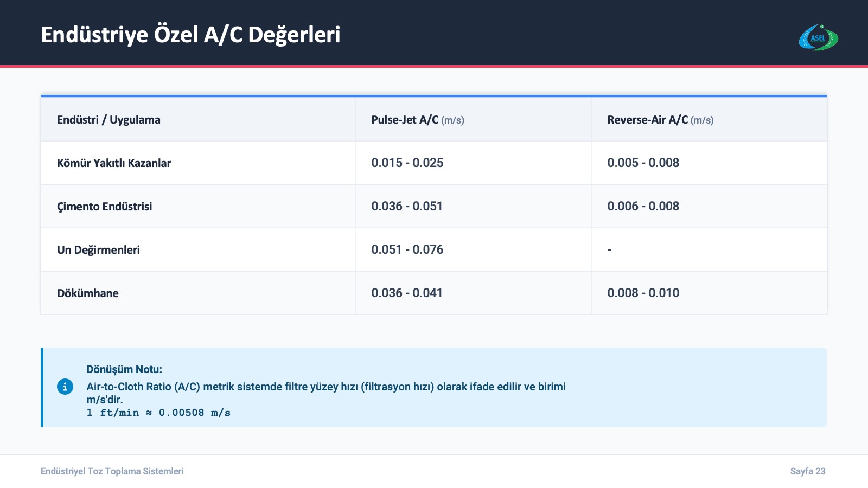Click the 0.036 - 0.041 cell
Image resolution: width=868 pixels, height=488 pixels.
407,293
